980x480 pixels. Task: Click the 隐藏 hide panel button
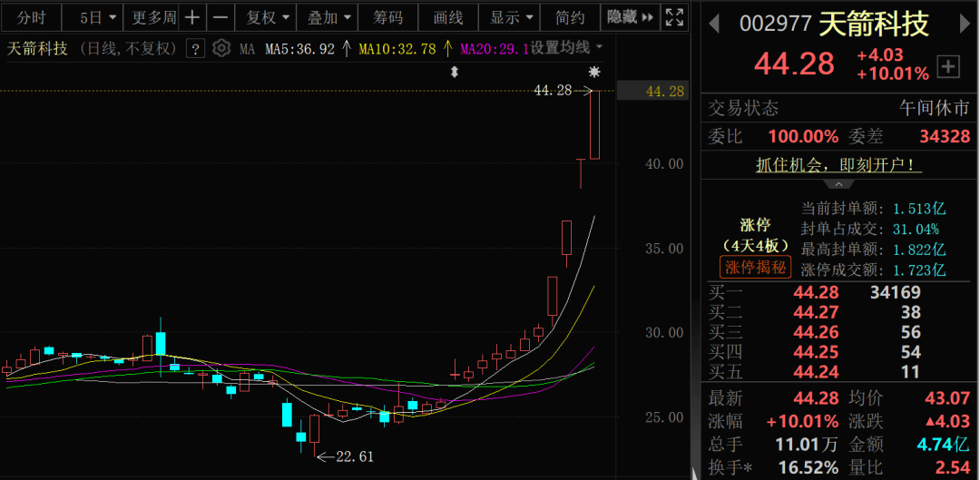pos(630,17)
